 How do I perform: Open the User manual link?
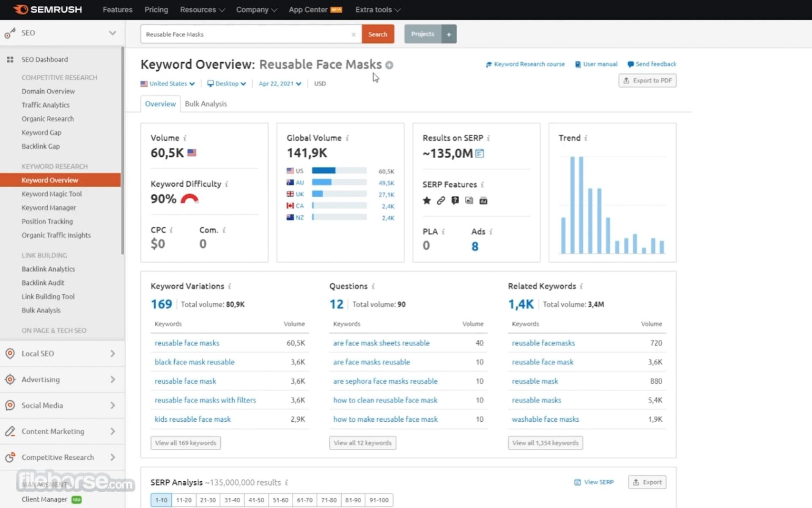[596, 64]
